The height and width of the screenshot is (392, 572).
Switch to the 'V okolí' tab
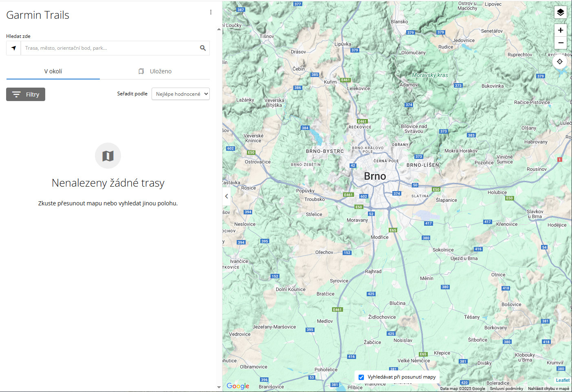[53, 71]
